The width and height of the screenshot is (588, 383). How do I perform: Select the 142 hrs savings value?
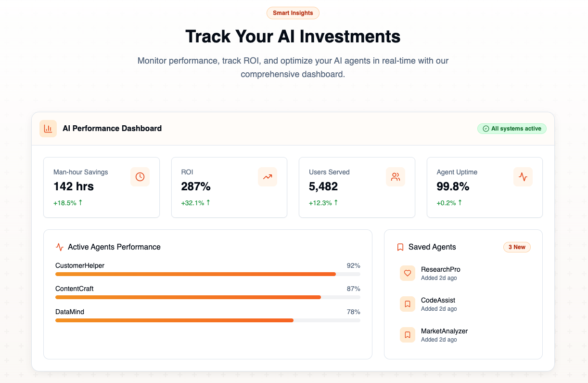point(74,186)
